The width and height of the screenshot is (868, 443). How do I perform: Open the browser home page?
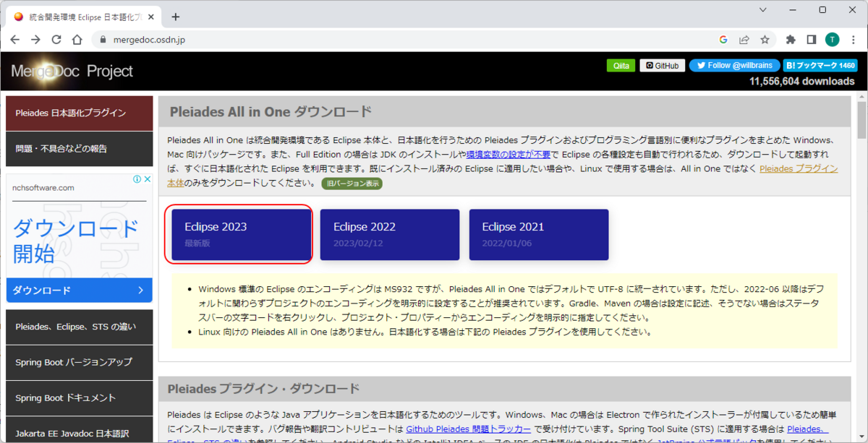(x=77, y=40)
